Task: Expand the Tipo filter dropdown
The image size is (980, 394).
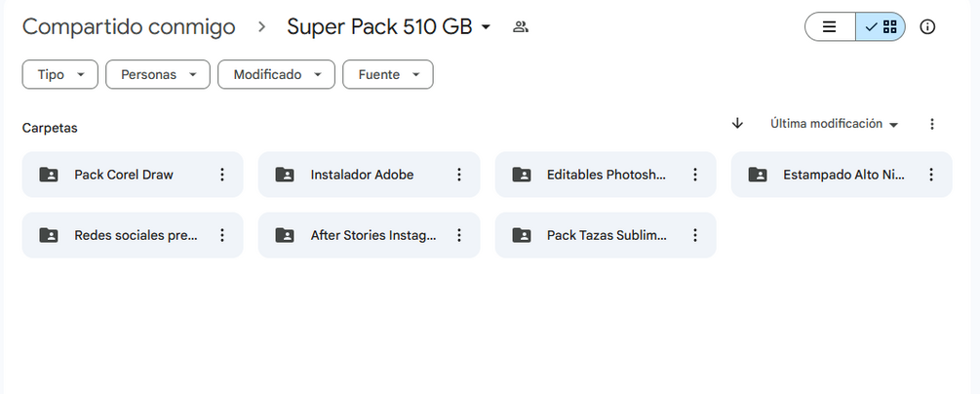Action: tap(59, 74)
